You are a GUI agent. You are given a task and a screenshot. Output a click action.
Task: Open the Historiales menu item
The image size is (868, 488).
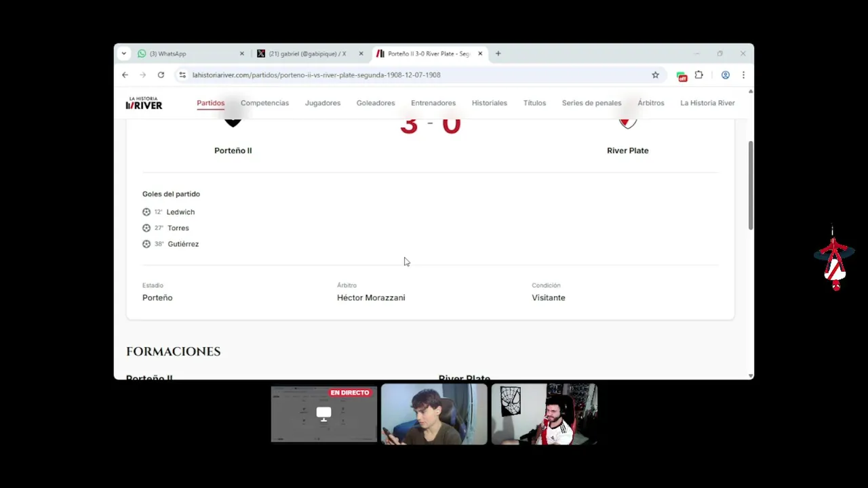pos(490,103)
